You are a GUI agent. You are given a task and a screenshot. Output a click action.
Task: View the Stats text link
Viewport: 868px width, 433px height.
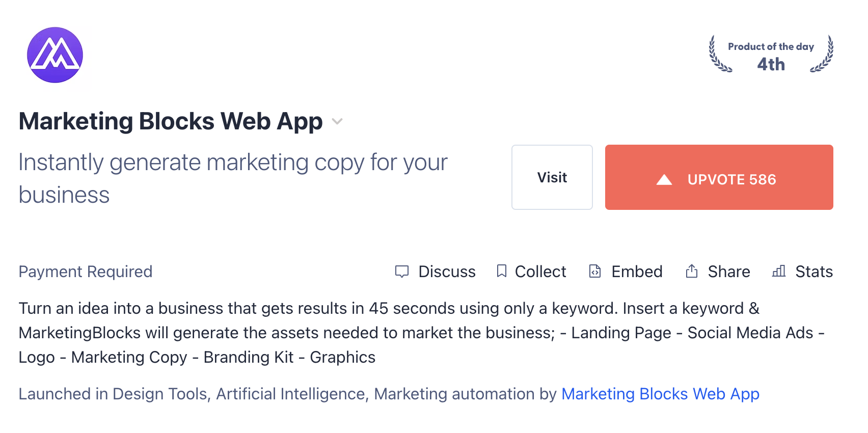click(814, 272)
